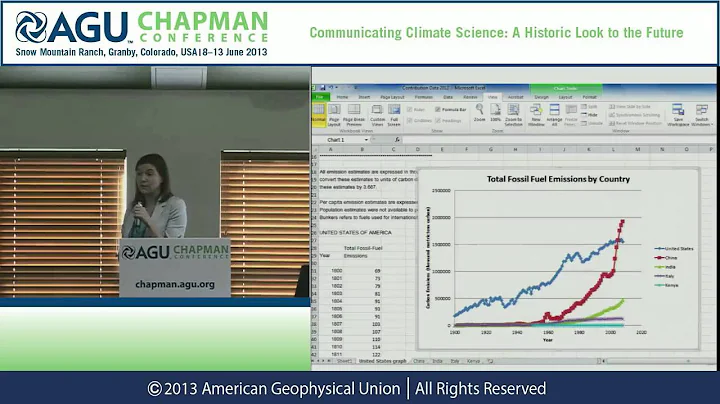The width and height of the screenshot is (720, 404).
Task: Click the Save icon in quick access toolbar
Action: pos(322,88)
